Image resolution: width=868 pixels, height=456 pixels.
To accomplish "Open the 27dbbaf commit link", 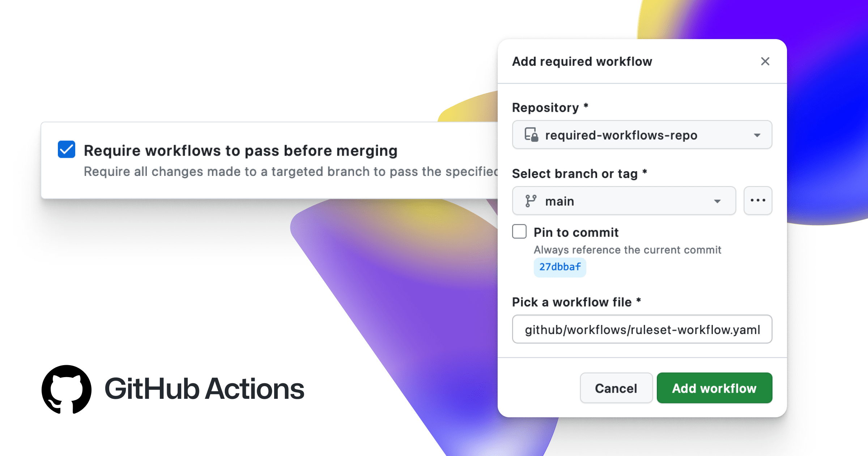I will [x=560, y=267].
